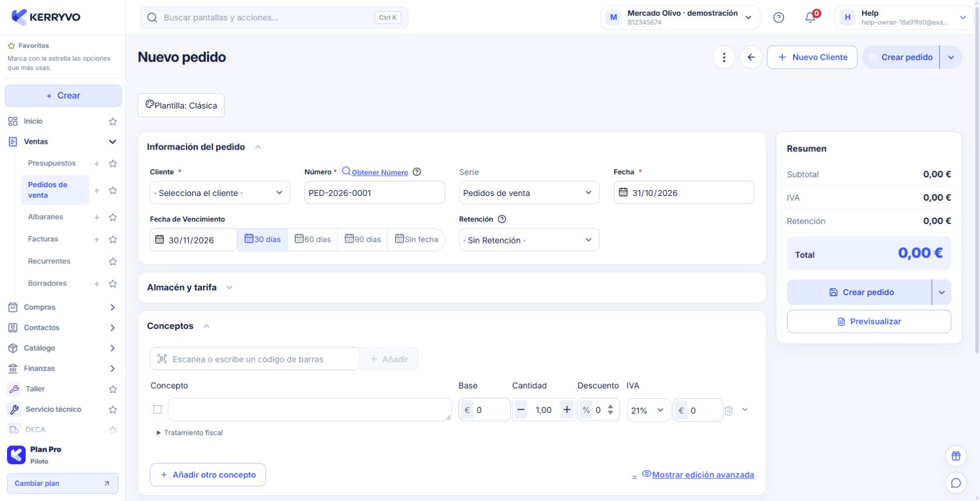The image size is (980, 501).
Task: Add a new Presupuestos with plus icon
Action: point(97,164)
